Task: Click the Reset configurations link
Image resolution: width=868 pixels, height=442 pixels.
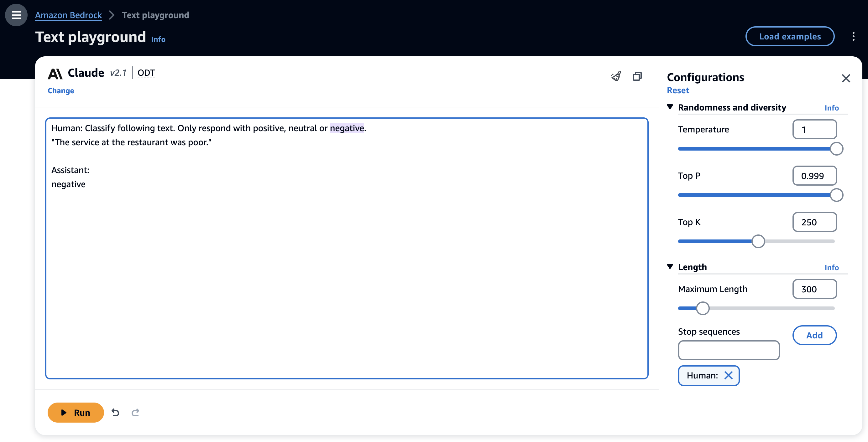Action: tap(678, 90)
